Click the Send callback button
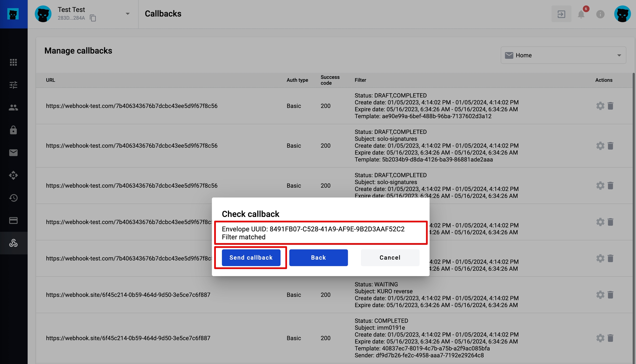Viewport: 636px width, 364px height. click(x=251, y=257)
